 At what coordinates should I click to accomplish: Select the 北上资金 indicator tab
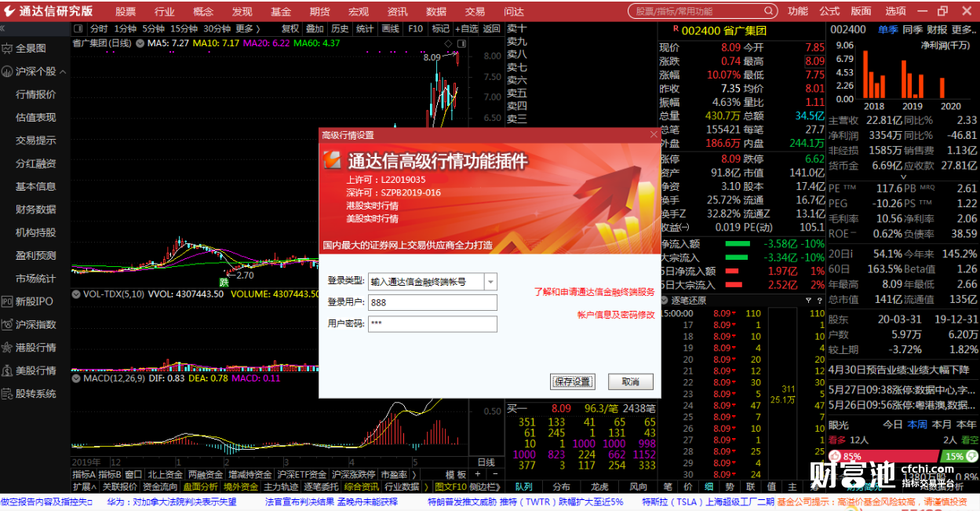(x=165, y=475)
